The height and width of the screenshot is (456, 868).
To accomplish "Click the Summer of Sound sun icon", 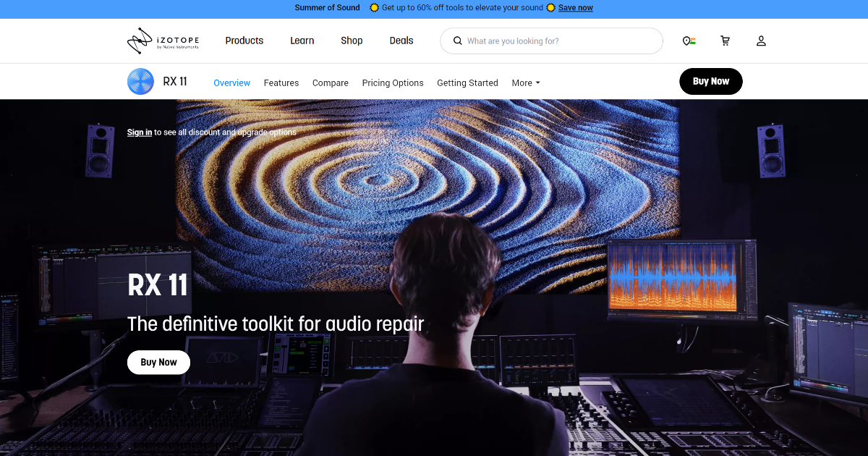I will 373,8.
